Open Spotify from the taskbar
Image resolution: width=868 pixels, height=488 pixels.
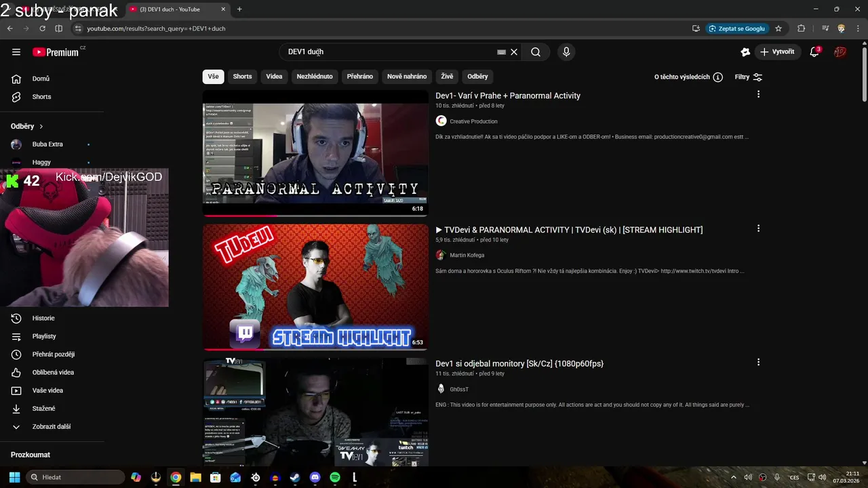[x=335, y=477]
